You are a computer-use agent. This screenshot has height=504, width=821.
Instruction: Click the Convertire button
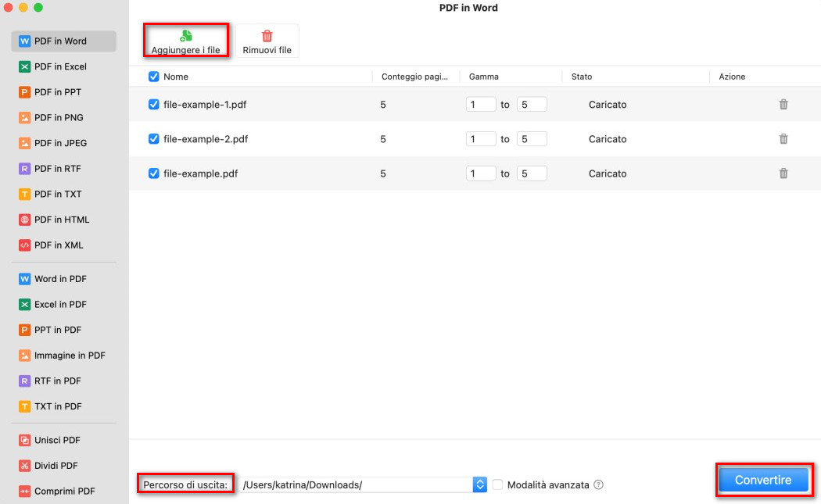coord(762,480)
